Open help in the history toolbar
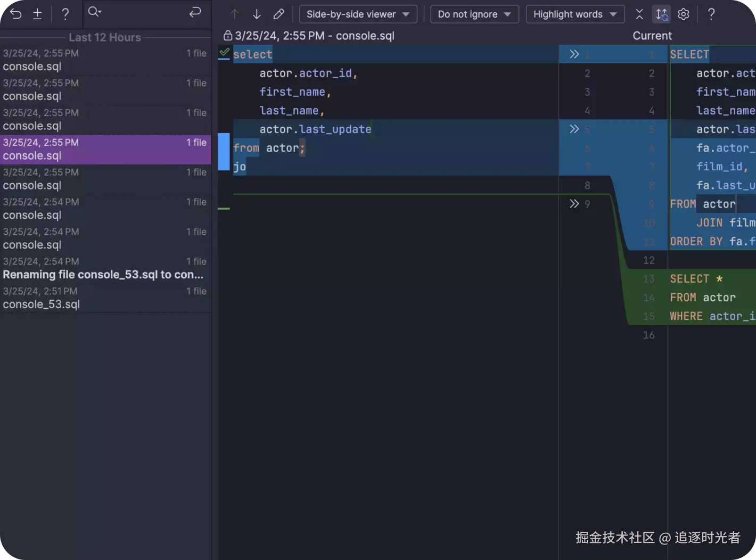 click(65, 14)
